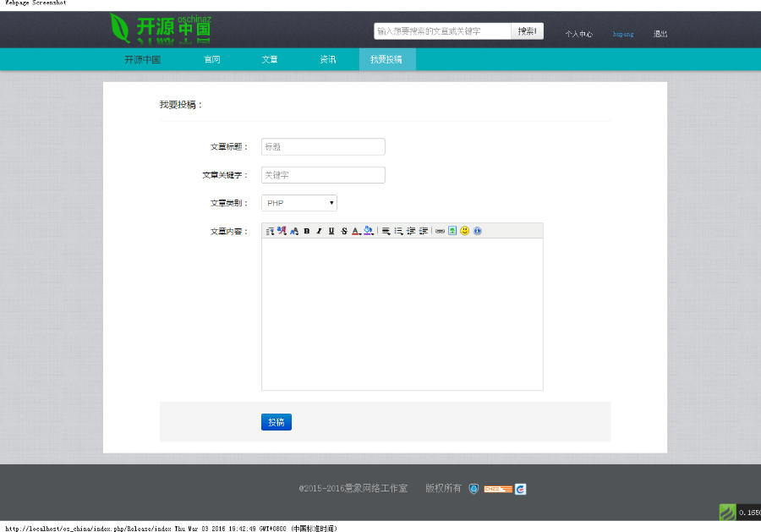The image size is (761, 532).
Task: Switch to the 我要投稿 tab
Action: 386,59
